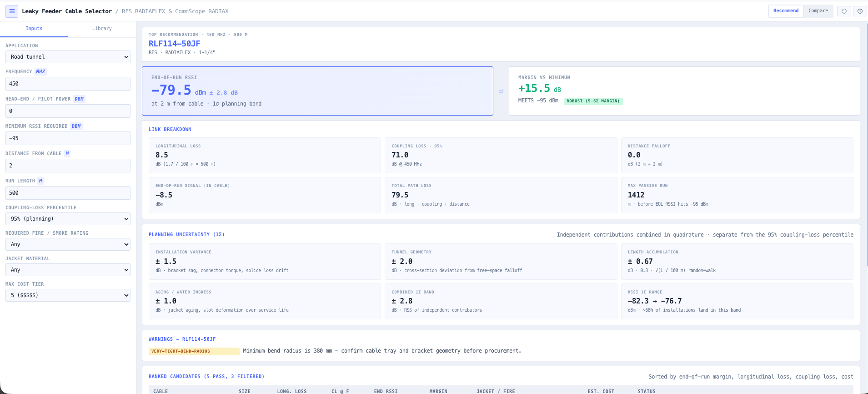Viewport: 868px width, 394px height.
Task: Click the Coupling loss 95% card
Action: [x=501, y=155]
